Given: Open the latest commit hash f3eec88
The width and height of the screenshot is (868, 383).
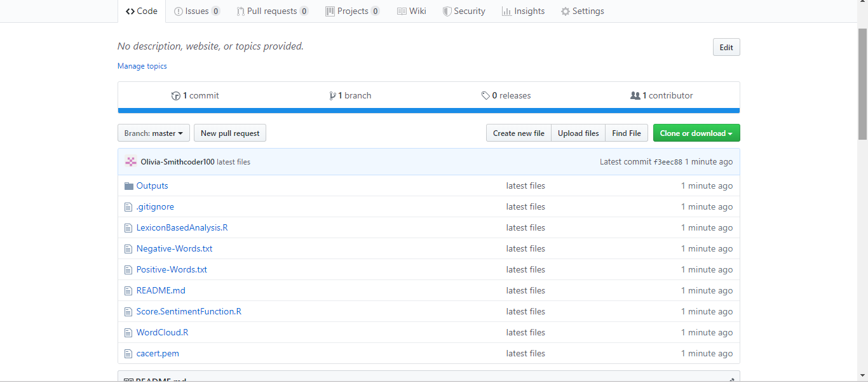Looking at the screenshot, I should tap(668, 162).
